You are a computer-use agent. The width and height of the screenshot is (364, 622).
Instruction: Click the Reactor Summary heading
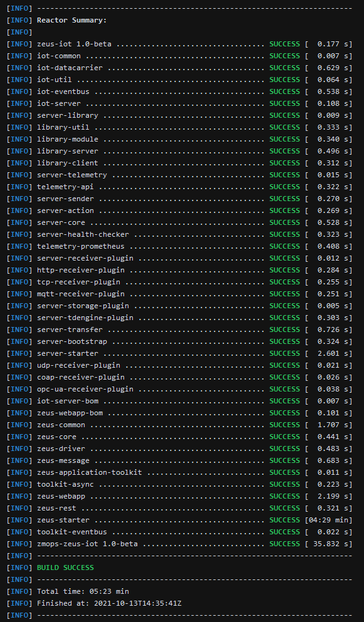point(72,20)
